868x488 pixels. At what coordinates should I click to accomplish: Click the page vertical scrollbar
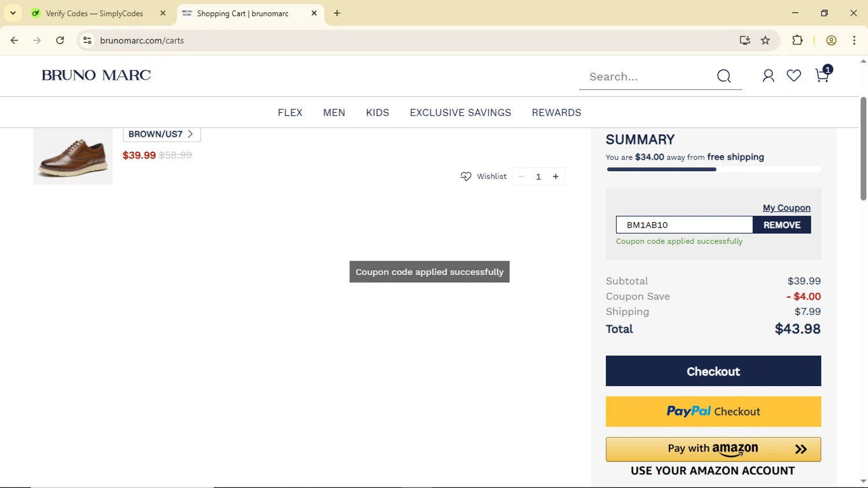pos(863,149)
